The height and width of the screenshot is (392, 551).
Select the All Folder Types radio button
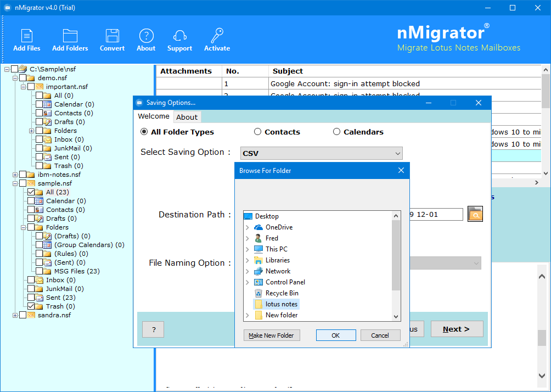click(144, 131)
